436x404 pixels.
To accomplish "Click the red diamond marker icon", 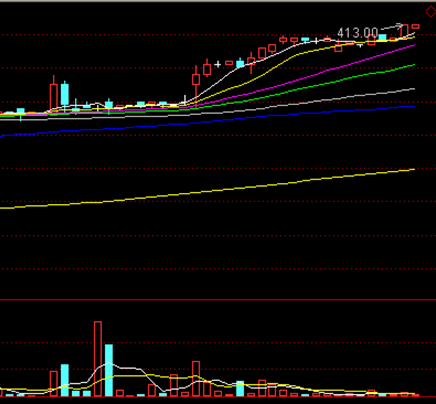I will pyautogui.click(x=431, y=12).
